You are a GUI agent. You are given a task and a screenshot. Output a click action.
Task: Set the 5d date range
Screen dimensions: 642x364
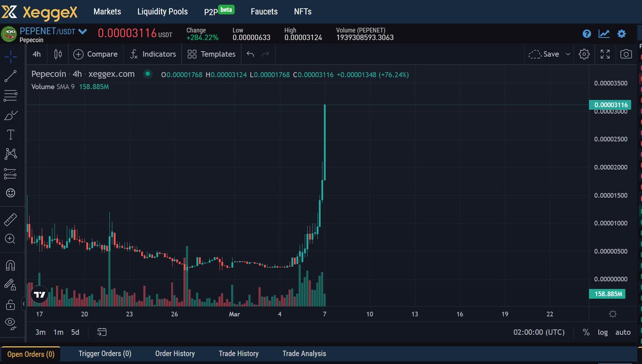[x=75, y=332]
